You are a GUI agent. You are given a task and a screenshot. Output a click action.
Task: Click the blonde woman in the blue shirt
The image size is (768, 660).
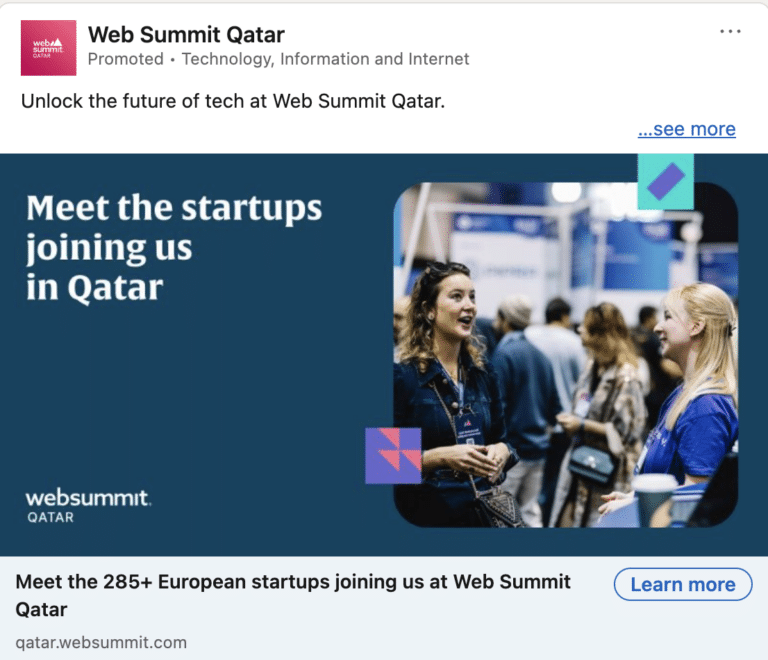pyautogui.click(x=695, y=380)
